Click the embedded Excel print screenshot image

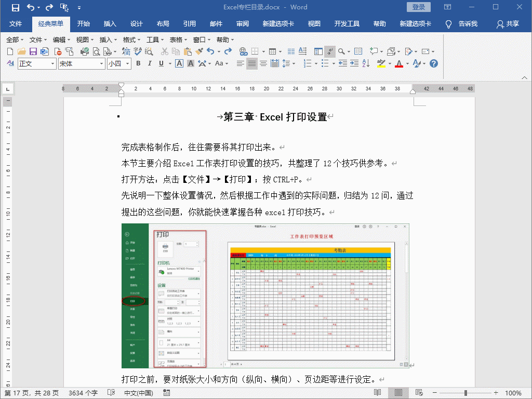[265, 296]
